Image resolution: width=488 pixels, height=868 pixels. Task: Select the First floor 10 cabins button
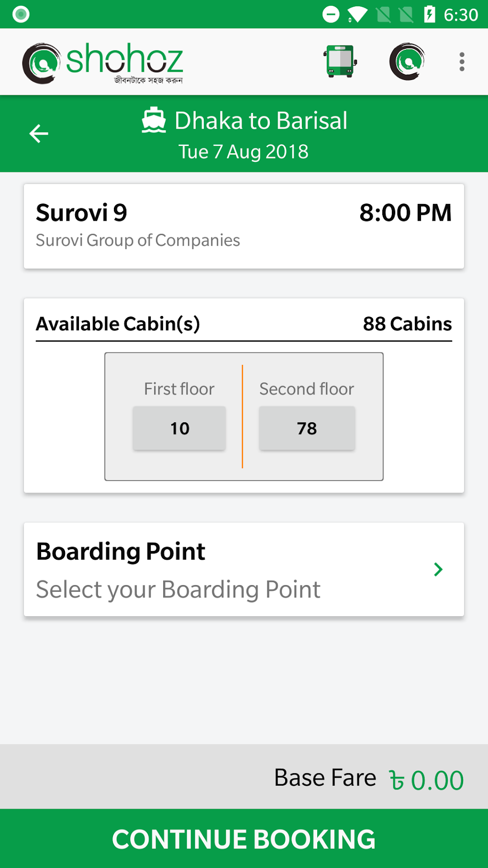(179, 428)
